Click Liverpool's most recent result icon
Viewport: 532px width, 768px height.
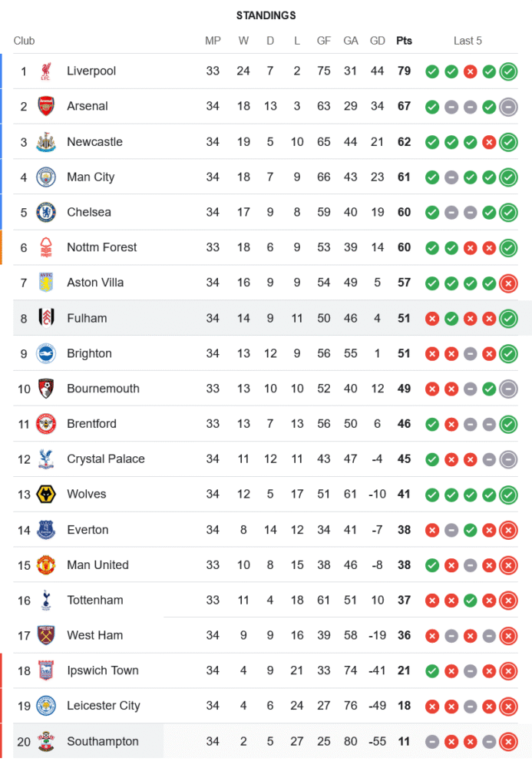pyautogui.click(x=507, y=71)
